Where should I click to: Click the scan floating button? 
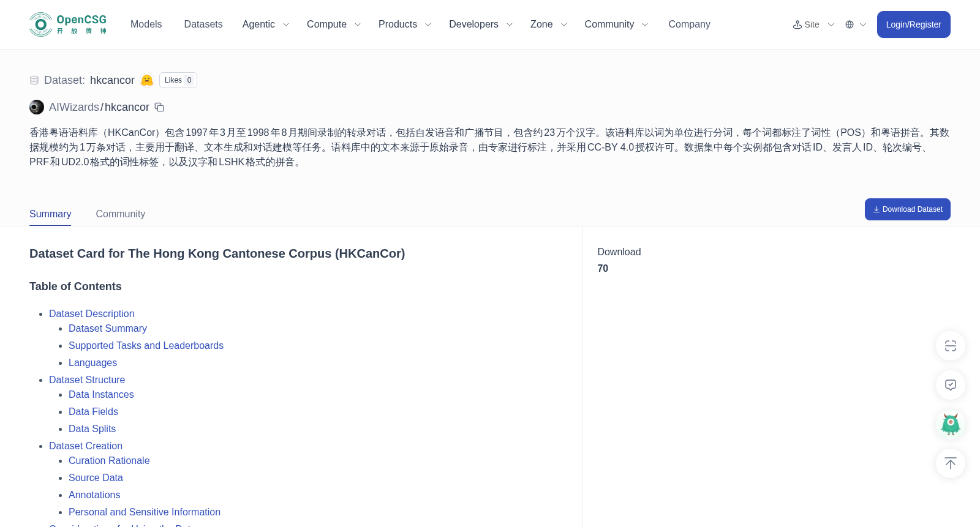pyautogui.click(x=951, y=346)
